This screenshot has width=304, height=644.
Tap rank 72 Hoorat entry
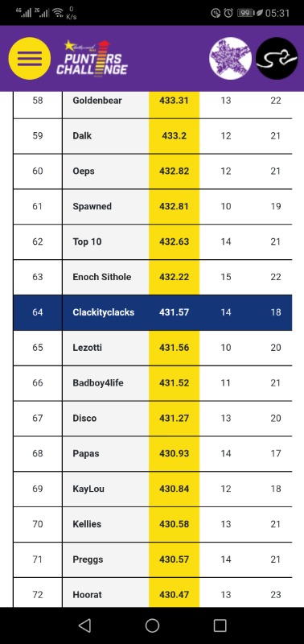pos(153,592)
